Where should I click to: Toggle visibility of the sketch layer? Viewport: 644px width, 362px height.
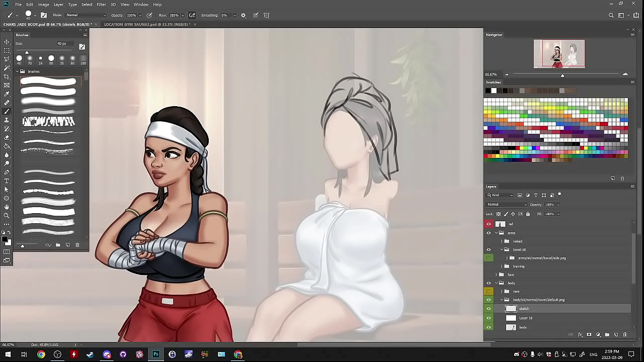point(489,309)
